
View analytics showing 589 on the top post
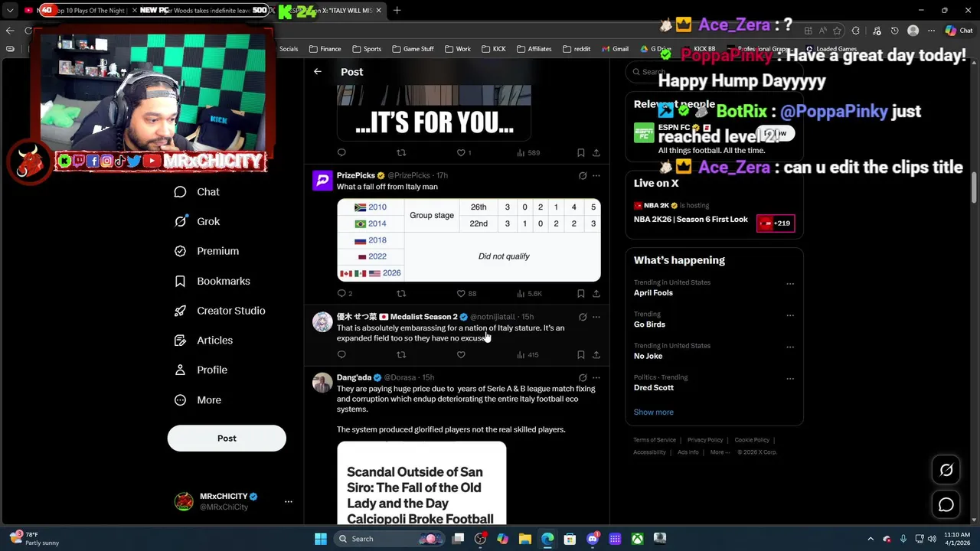pyautogui.click(x=528, y=152)
